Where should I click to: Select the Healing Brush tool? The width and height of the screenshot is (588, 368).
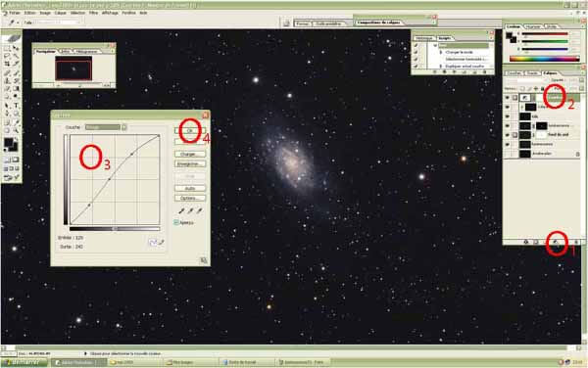pos(7,72)
